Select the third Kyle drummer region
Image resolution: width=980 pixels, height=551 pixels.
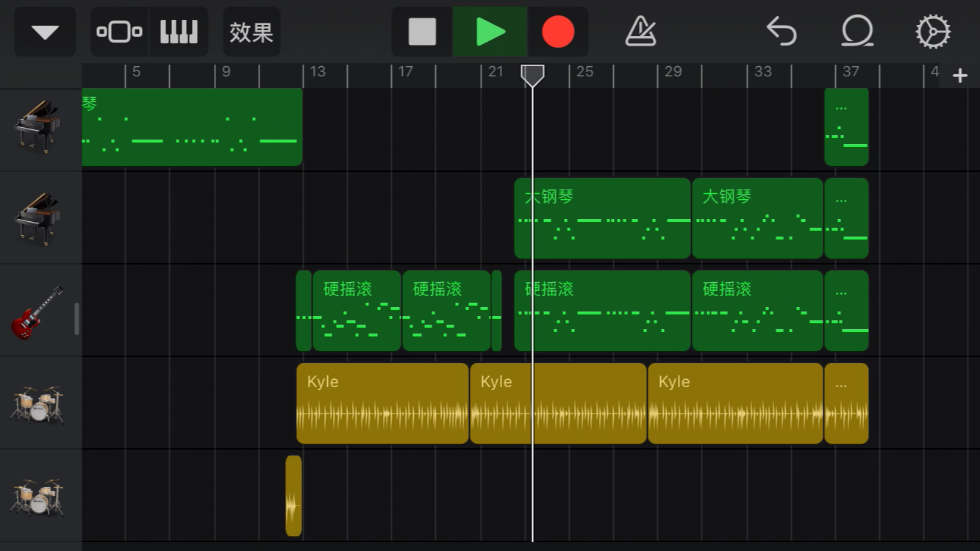[x=735, y=403]
